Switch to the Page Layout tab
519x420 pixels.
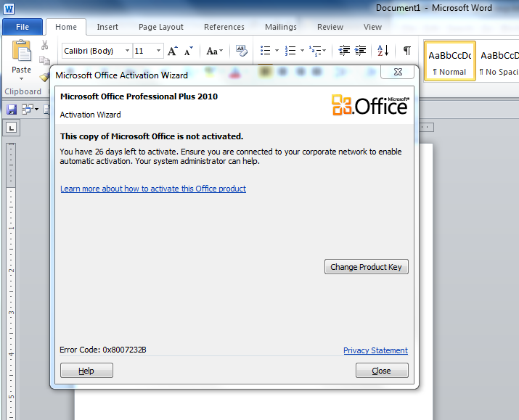click(161, 27)
